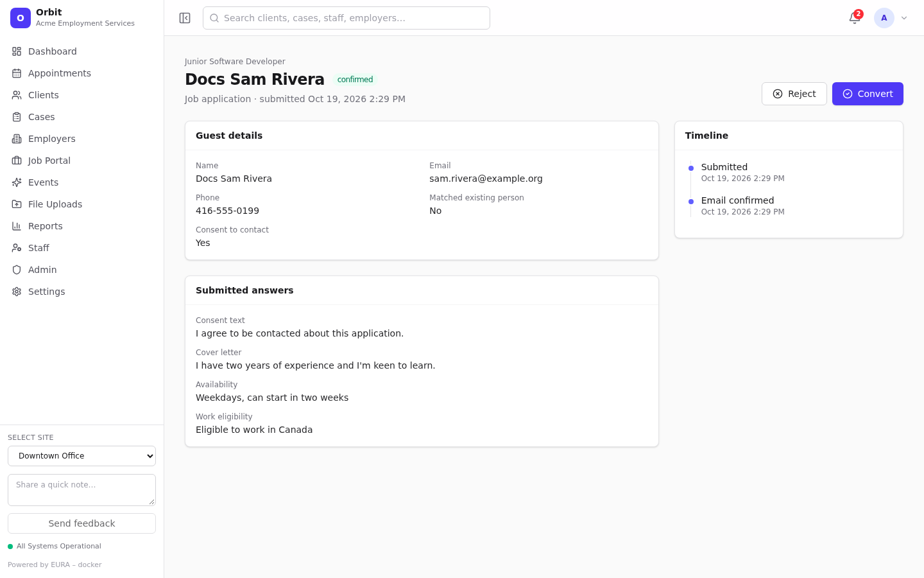Click the Admin shield icon
This screenshot has height=578, width=924.
click(x=17, y=270)
